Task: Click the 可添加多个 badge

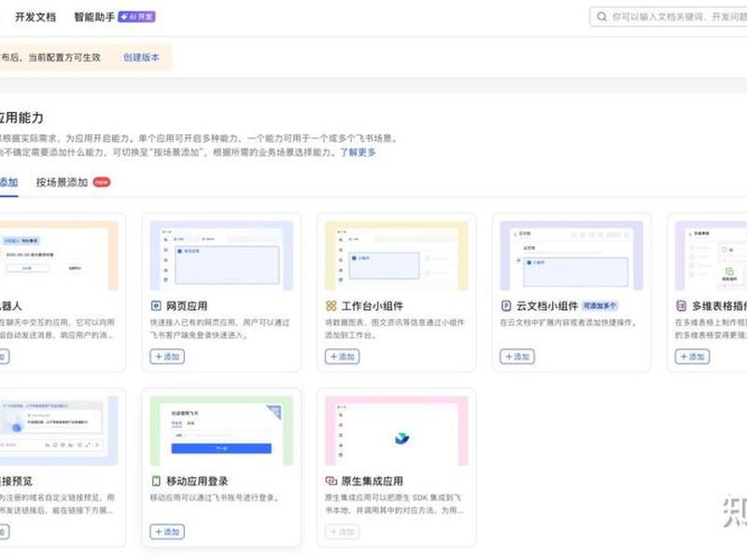Action: click(600, 306)
